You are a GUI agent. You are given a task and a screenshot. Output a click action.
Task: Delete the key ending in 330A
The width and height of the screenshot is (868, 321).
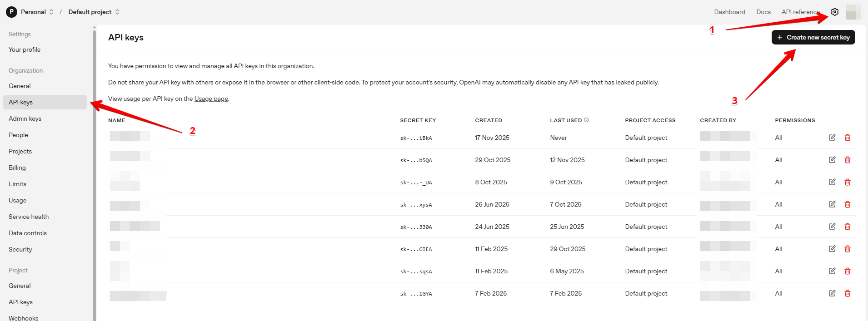click(848, 227)
